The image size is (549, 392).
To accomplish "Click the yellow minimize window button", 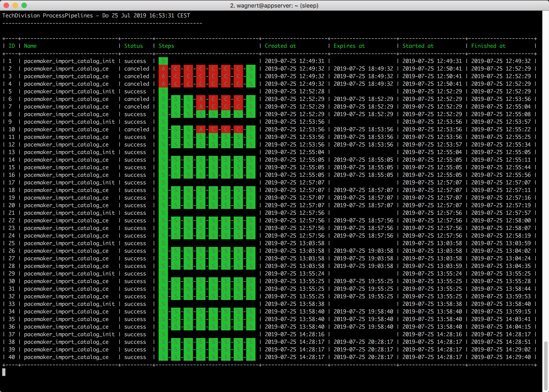I will coord(15,5).
